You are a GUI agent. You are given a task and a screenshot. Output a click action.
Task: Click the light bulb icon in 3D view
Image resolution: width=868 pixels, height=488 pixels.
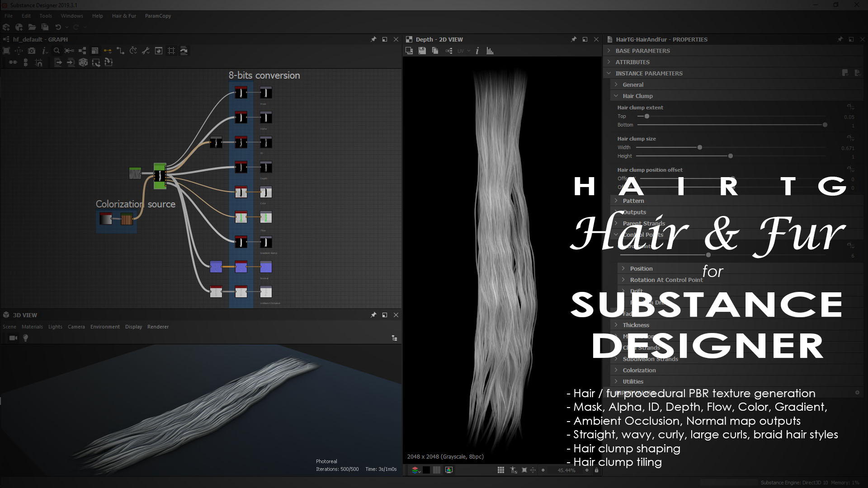click(26, 338)
